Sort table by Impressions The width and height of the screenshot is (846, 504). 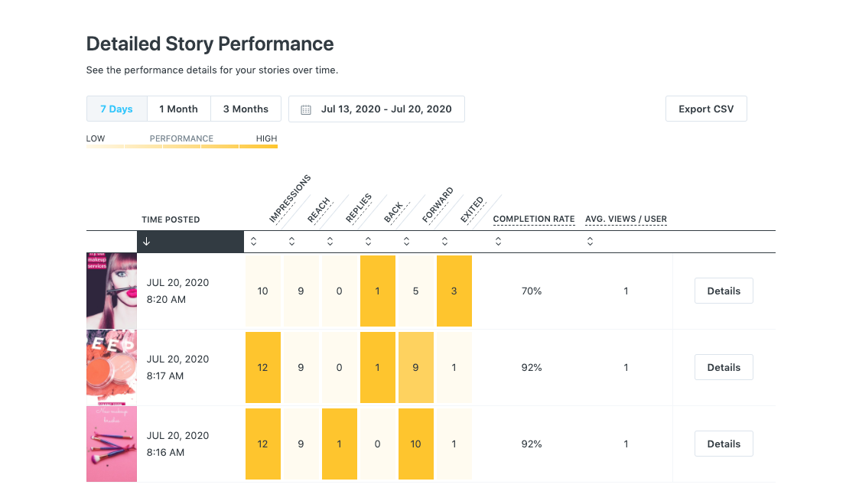(x=254, y=242)
